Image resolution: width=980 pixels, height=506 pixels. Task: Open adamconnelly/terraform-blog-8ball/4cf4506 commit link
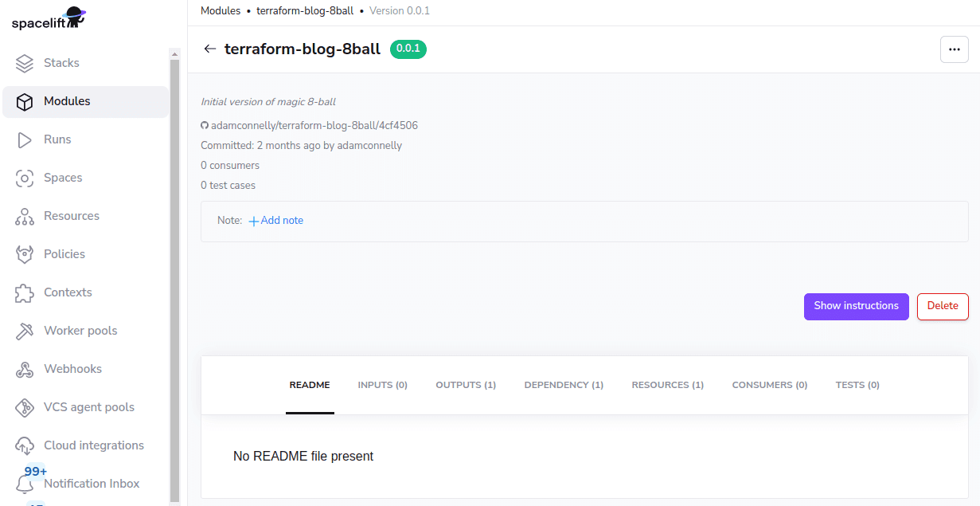(x=314, y=126)
